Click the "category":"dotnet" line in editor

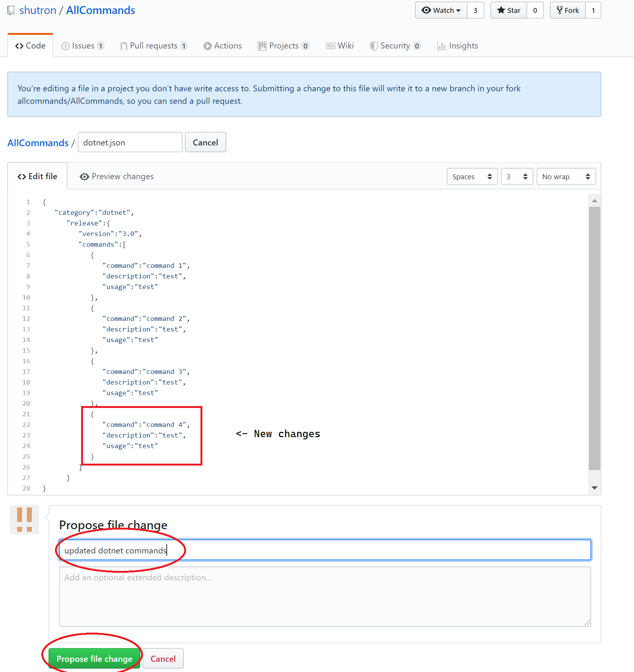[94, 213]
